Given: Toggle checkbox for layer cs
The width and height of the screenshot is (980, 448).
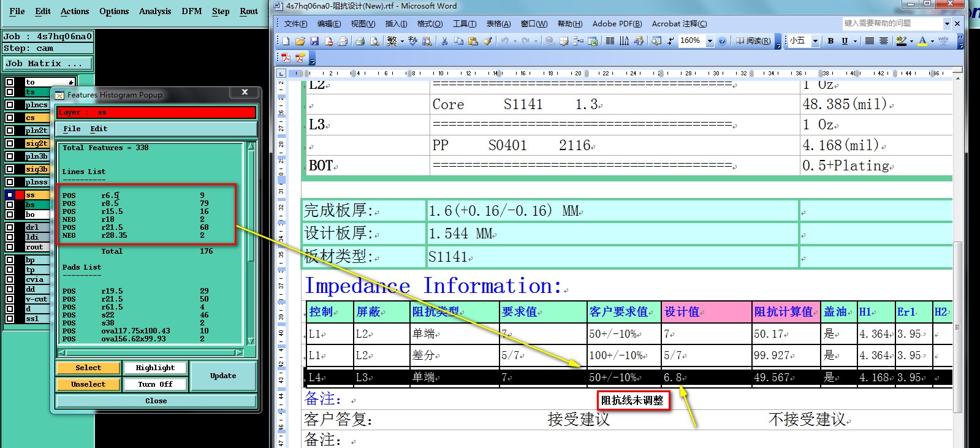Looking at the screenshot, I should click(10, 118).
